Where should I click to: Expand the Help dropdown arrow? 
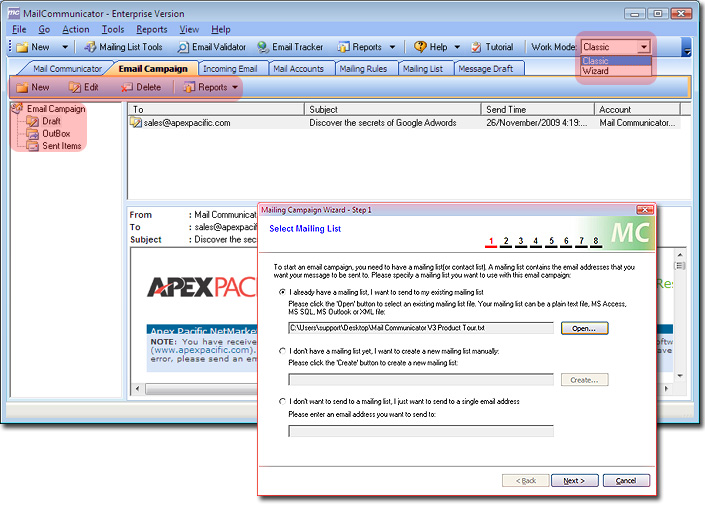click(x=457, y=47)
